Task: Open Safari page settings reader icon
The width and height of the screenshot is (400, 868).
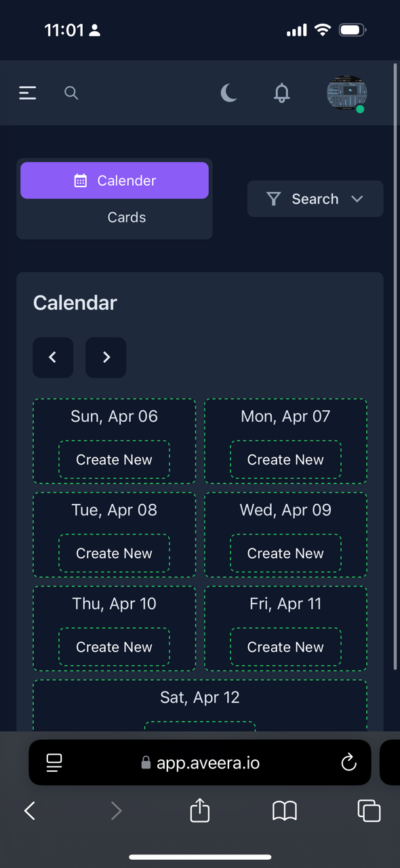Action: tap(54, 763)
